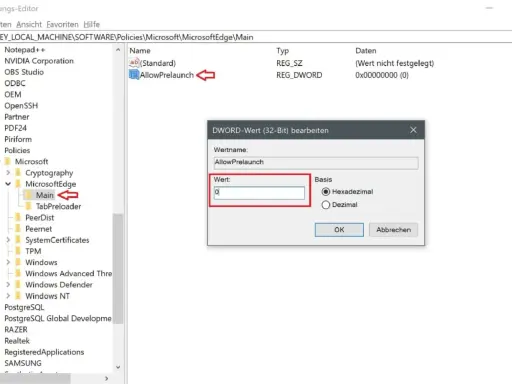Click the registry path address bar
Viewport: 512px width, 384px height.
tap(256, 37)
